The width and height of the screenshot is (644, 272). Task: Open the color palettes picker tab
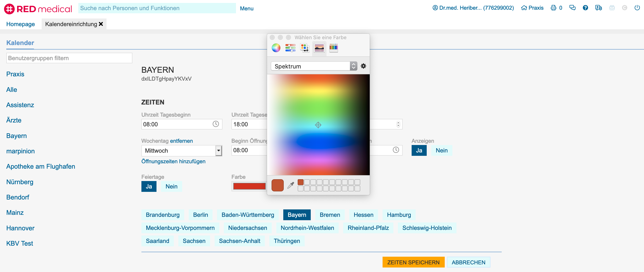click(x=304, y=48)
